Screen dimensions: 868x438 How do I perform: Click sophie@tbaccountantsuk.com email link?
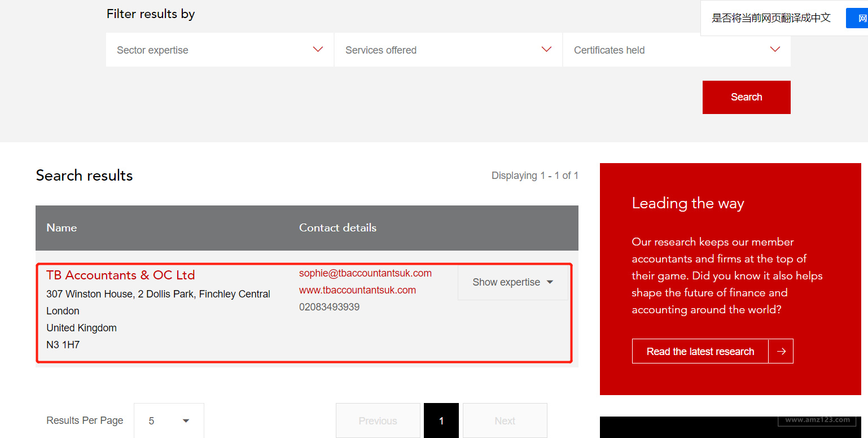[365, 273]
